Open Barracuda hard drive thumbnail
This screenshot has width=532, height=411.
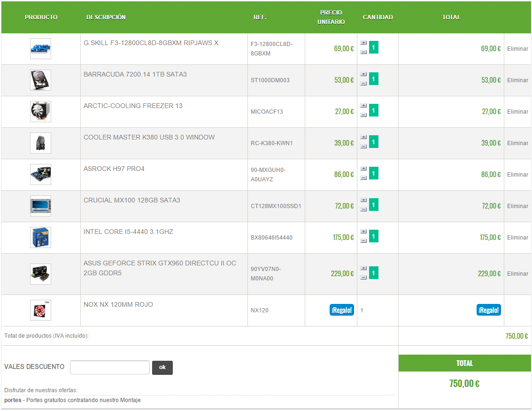tap(40, 80)
